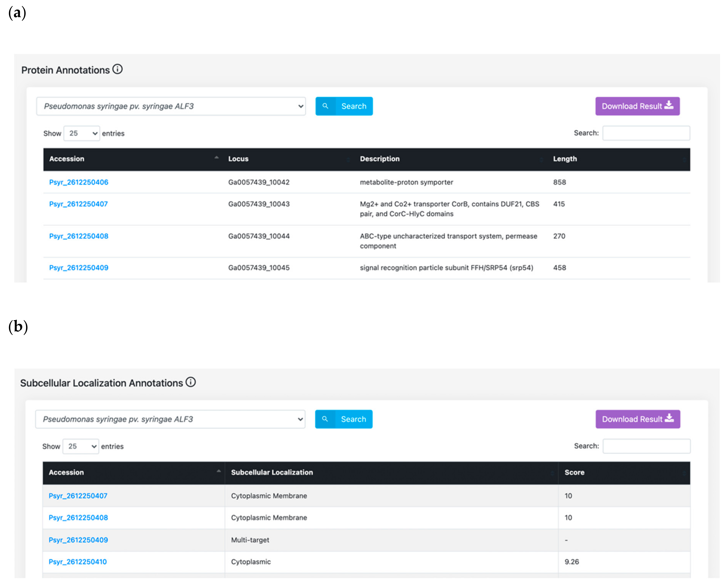
Task: Open organism dropdown in Protein Annotations panel
Action: click(x=171, y=106)
